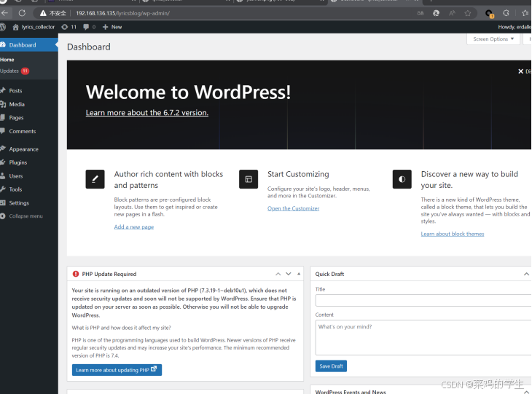The width and height of the screenshot is (532, 394).
Task: Open Learn more about the 6.7.2 version link
Action: pyautogui.click(x=147, y=113)
